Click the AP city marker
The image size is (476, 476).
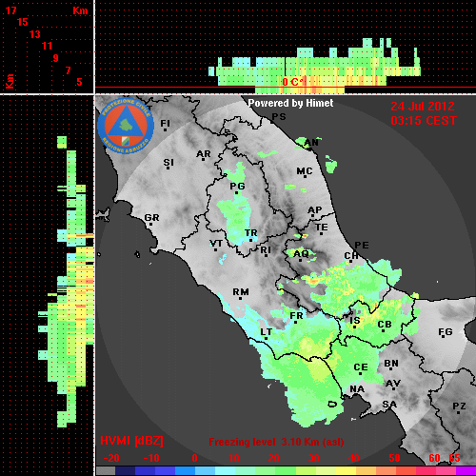tap(312, 216)
